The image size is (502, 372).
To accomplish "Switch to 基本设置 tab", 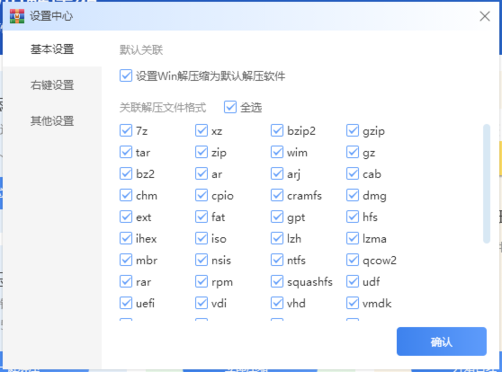I will pyautogui.click(x=52, y=49).
